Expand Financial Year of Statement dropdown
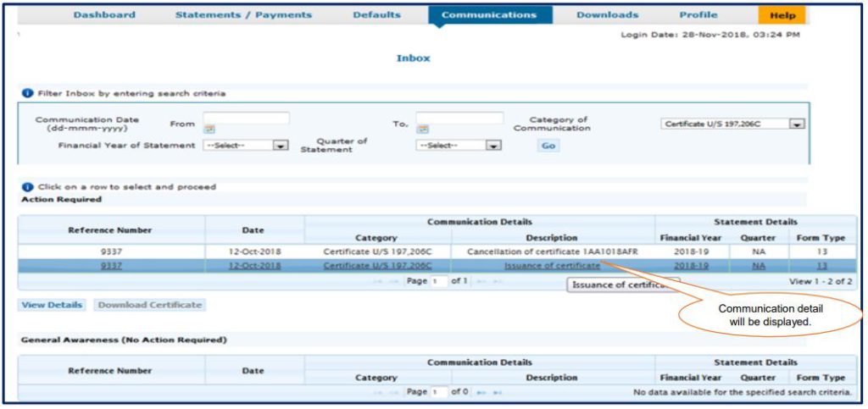Image resolution: width=868 pixels, height=409 pixels. pos(281,146)
